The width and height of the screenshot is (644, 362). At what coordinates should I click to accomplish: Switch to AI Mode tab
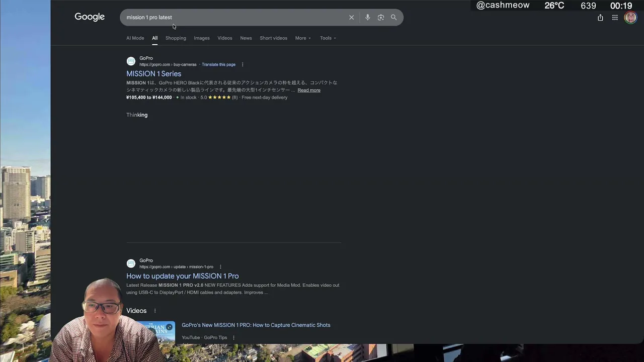(135, 38)
